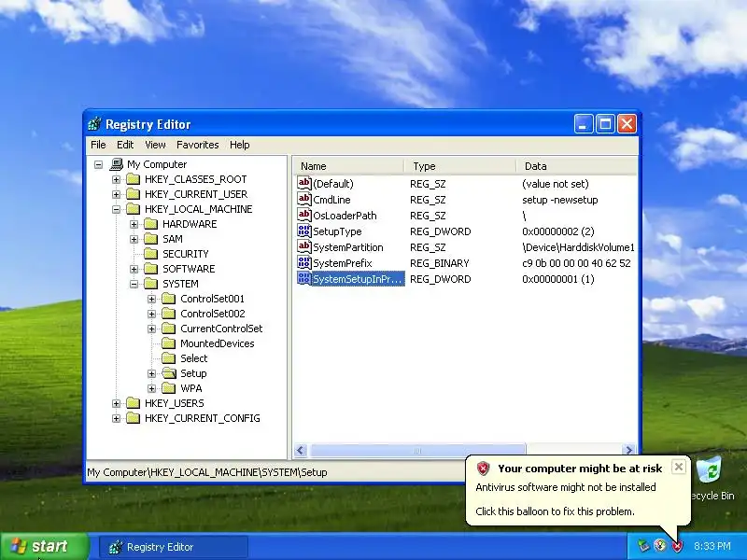Expand the CurrentControlSet key

point(151,329)
